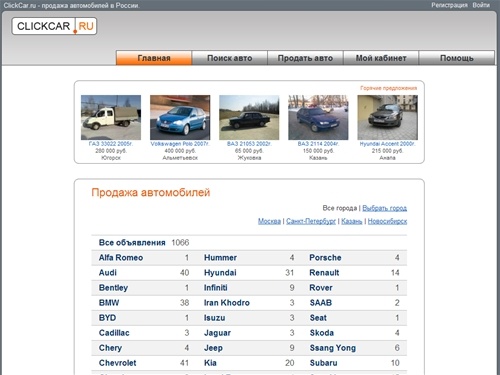Screen dimensions: 500x375
Task: Click Hyundai Accent 2000г. listing title
Action: [x=387, y=144]
